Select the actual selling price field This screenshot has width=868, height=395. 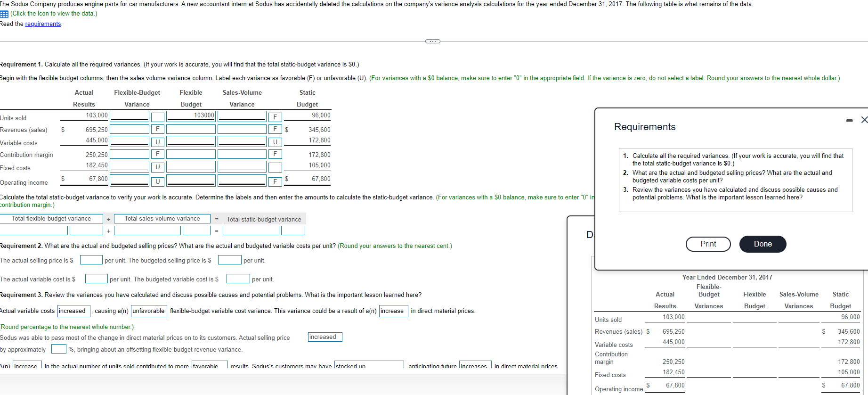(x=91, y=260)
